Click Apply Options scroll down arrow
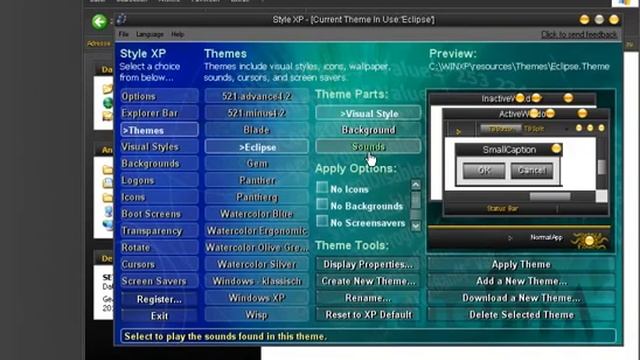The width and height of the screenshot is (640, 360). click(416, 226)
